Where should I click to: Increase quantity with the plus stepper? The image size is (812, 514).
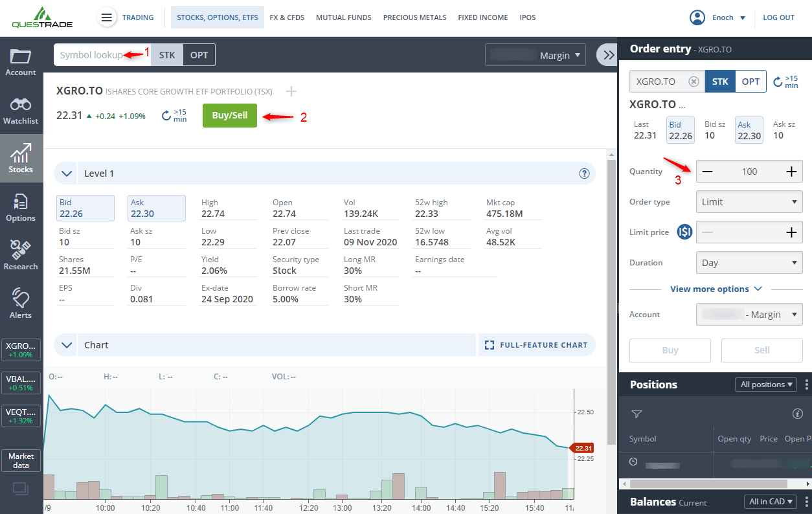click(x=791, y=171)
